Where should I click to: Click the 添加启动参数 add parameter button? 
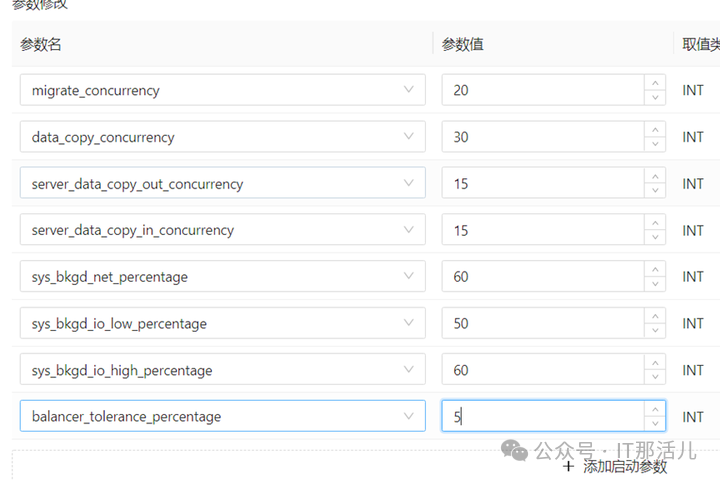coord(615,466)
